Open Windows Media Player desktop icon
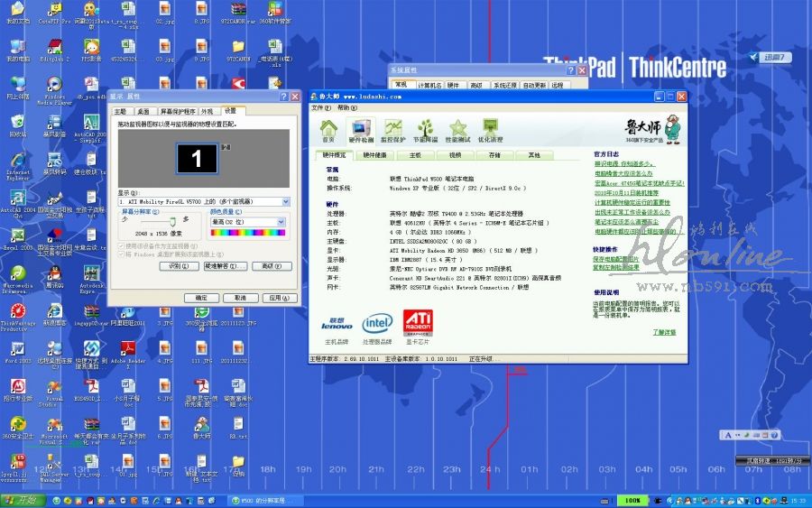The width and height of the screenshot is (812, 508). pyautogui.click(x=55, y=88)
